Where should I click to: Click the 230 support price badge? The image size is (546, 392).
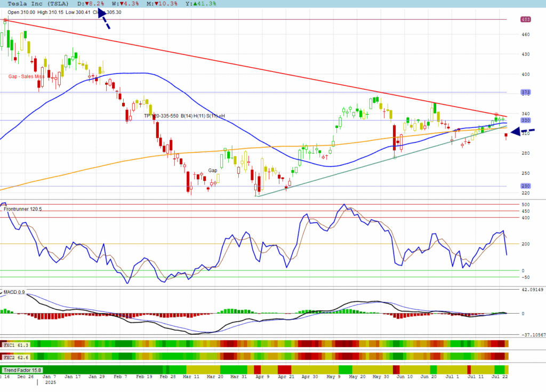525,186
